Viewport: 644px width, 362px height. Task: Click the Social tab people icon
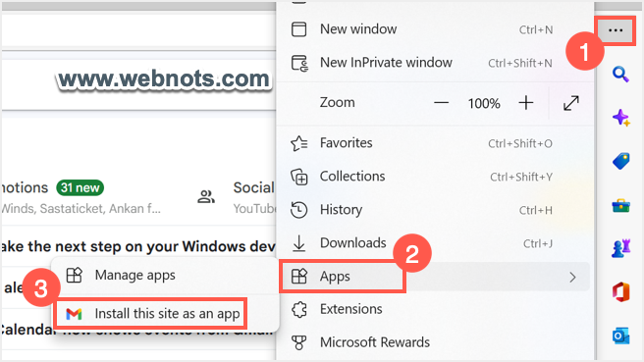pos(206,196)
